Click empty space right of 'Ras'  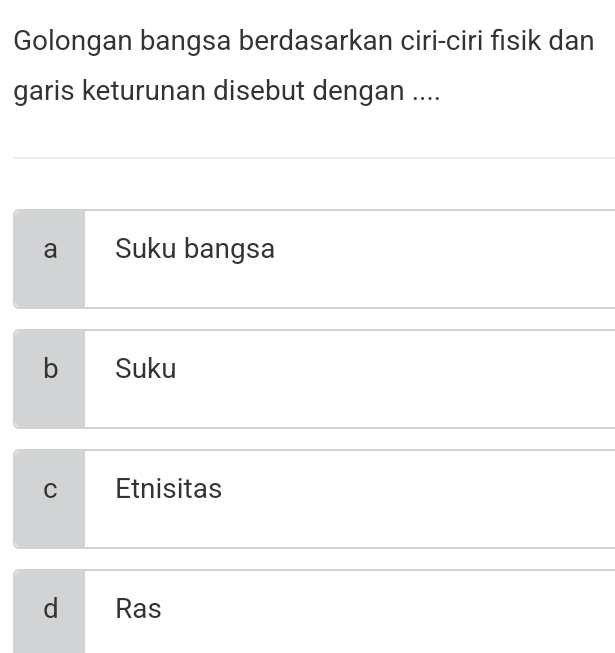(x=400, y=611)
